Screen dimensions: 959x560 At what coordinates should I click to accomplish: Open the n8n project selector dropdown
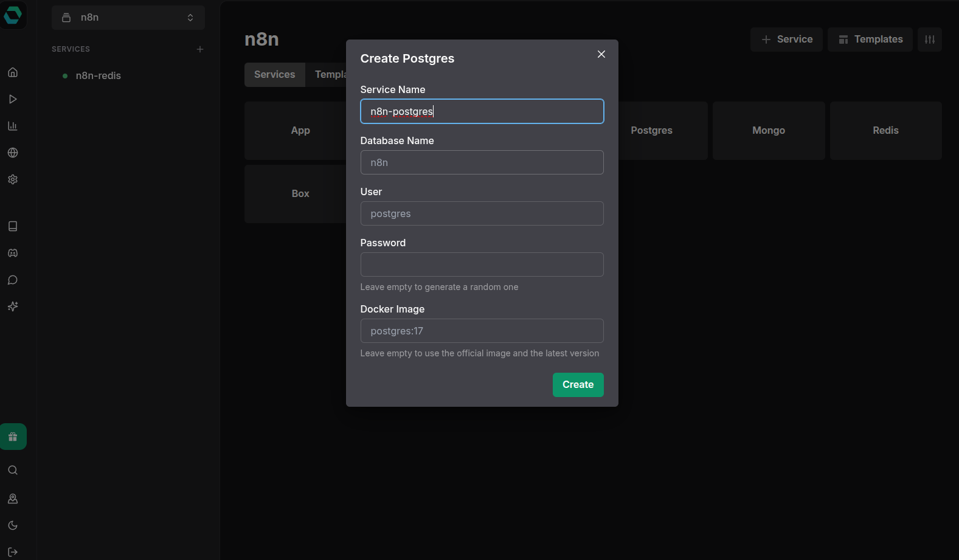[128, 18]
